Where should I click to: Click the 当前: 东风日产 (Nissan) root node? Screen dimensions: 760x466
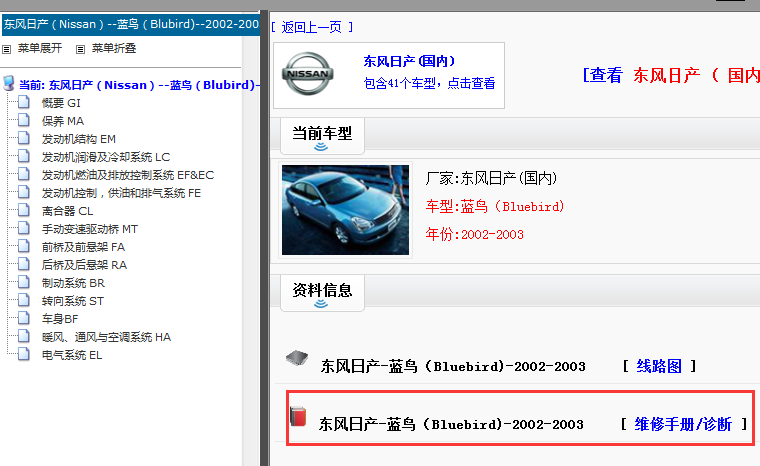pos(139,85)
